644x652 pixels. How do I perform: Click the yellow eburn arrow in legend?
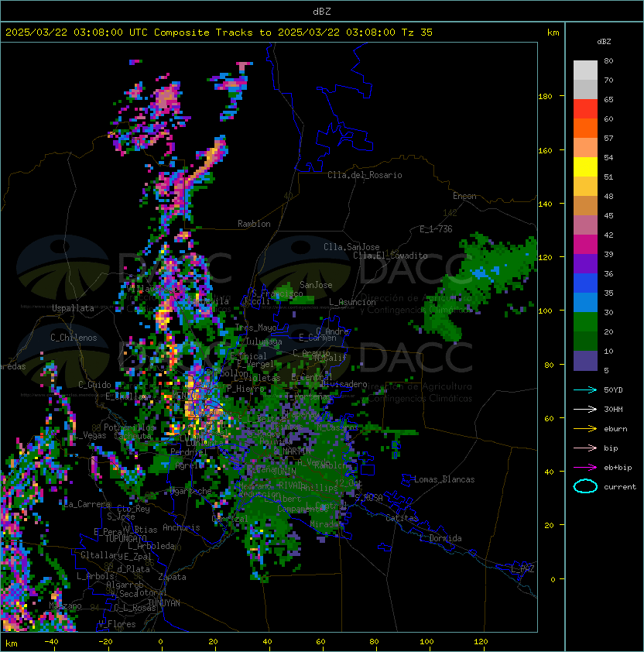[x=585, y=429]
